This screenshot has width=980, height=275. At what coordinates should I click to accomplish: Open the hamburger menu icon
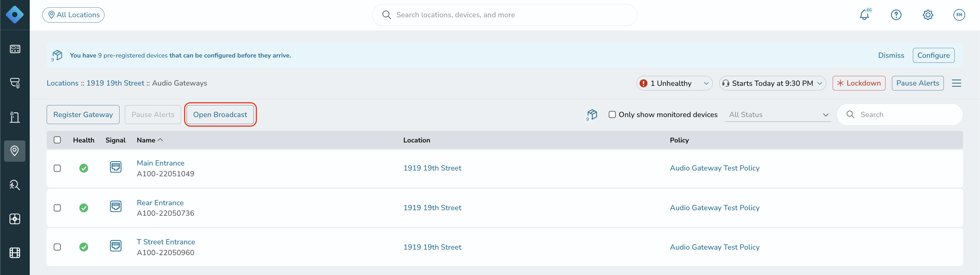957,83
